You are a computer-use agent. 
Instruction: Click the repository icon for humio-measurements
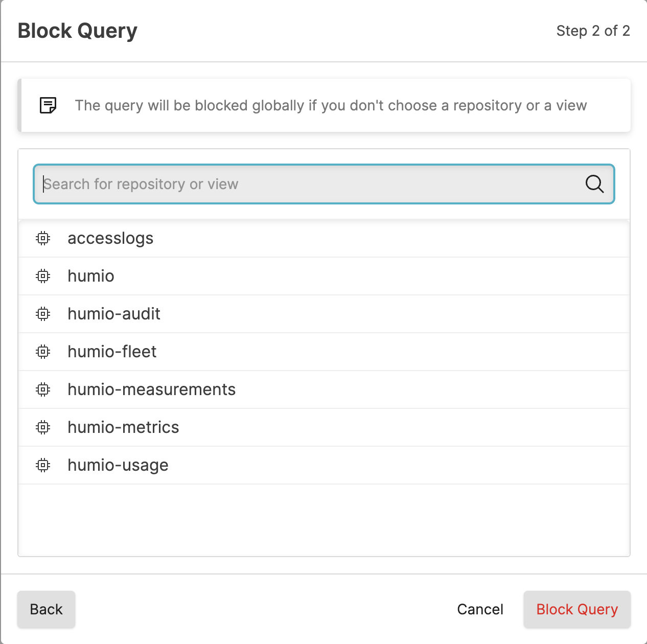(43, 389)
